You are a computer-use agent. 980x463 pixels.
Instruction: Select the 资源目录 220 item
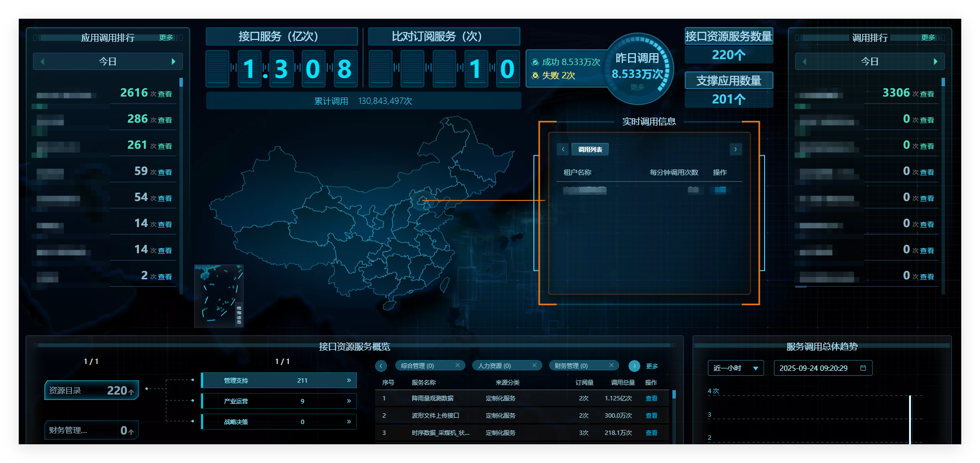coord(92,391)
